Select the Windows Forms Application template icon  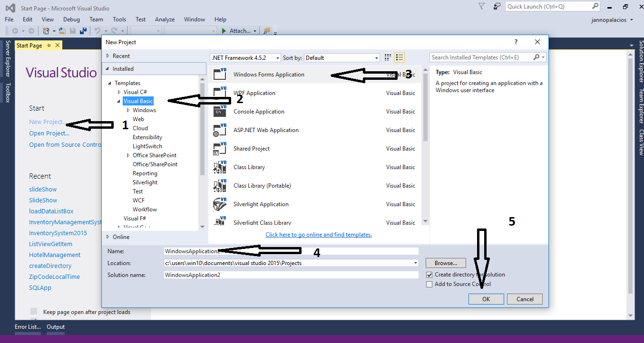coord(219,74)
